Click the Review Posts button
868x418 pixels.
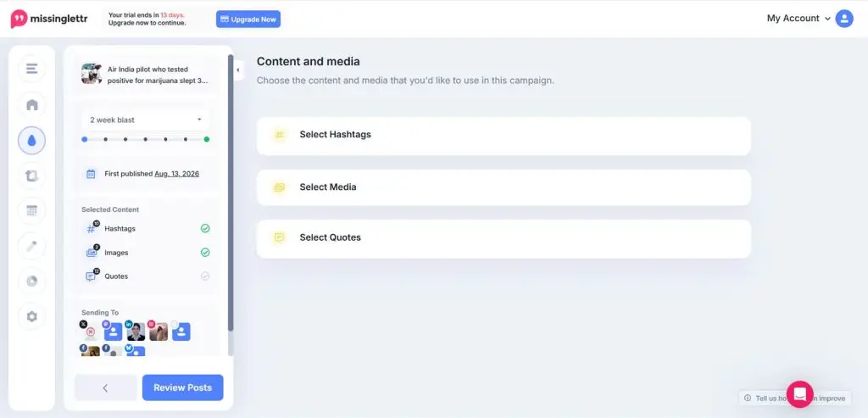point(183,387)
